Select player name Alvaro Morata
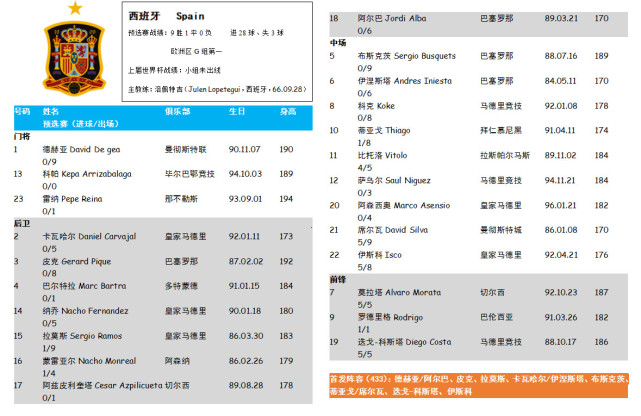The image size is (641, 416). 413,293
